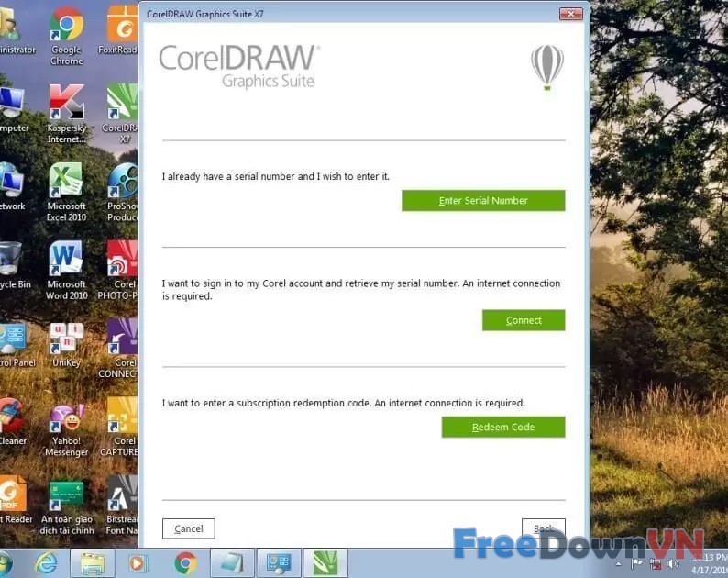Click the Redeem Code button
Image resolution: width=728 pixels, height=578 pixels.
click(502, 428)
